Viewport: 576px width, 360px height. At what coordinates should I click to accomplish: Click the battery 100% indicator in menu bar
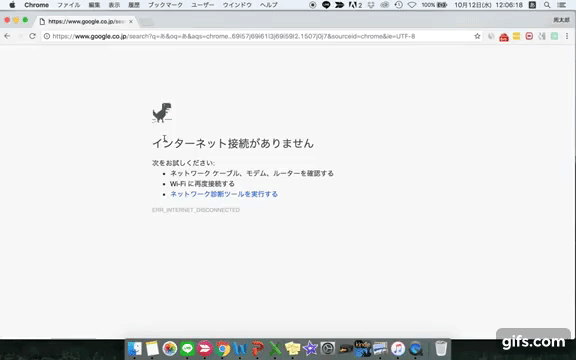tap(434, 5)
